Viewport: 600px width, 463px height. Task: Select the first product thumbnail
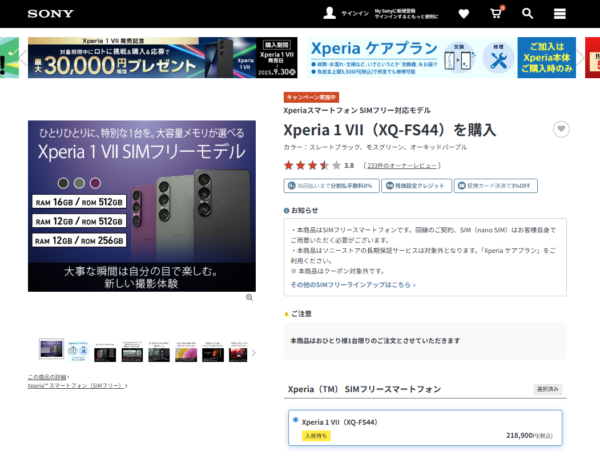[x=51, y=349]
